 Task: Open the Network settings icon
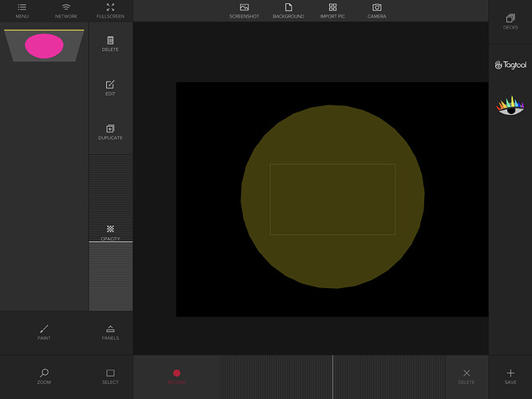(66, 10)
